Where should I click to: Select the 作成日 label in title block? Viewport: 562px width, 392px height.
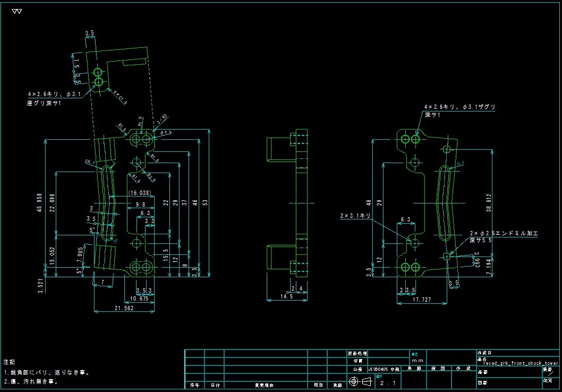(484, 353)
